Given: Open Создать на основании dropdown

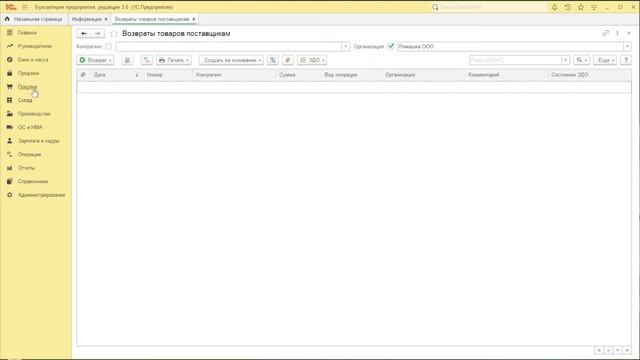Looking at the screenshot, I should [x=231, y=60].
